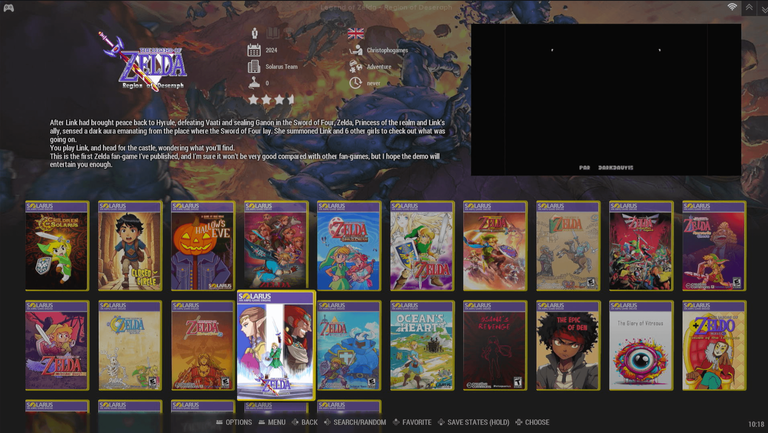Click the publisher person icon beside Christophogames
The width and height of the screenshot is (768, 433).
click(x=356, y=50)
